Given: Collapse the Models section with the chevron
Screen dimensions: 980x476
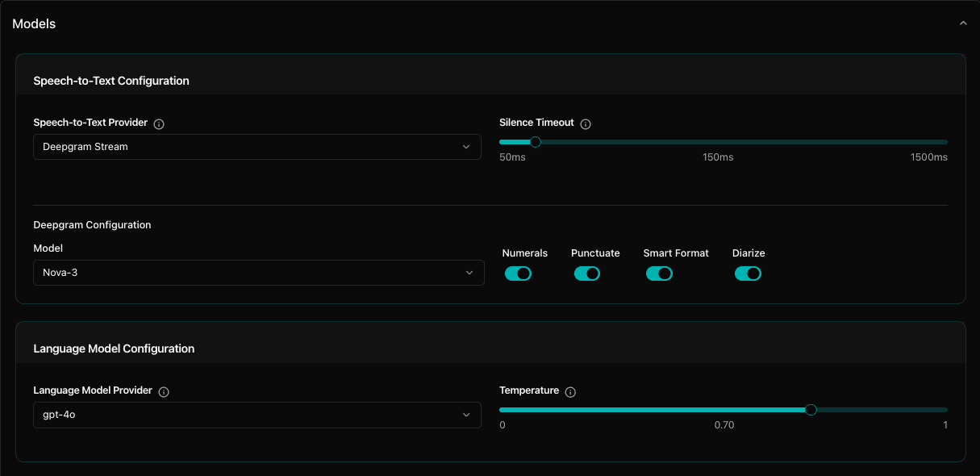Looking at the screenshot, I should pyautogui.click(x=962, y=24).
